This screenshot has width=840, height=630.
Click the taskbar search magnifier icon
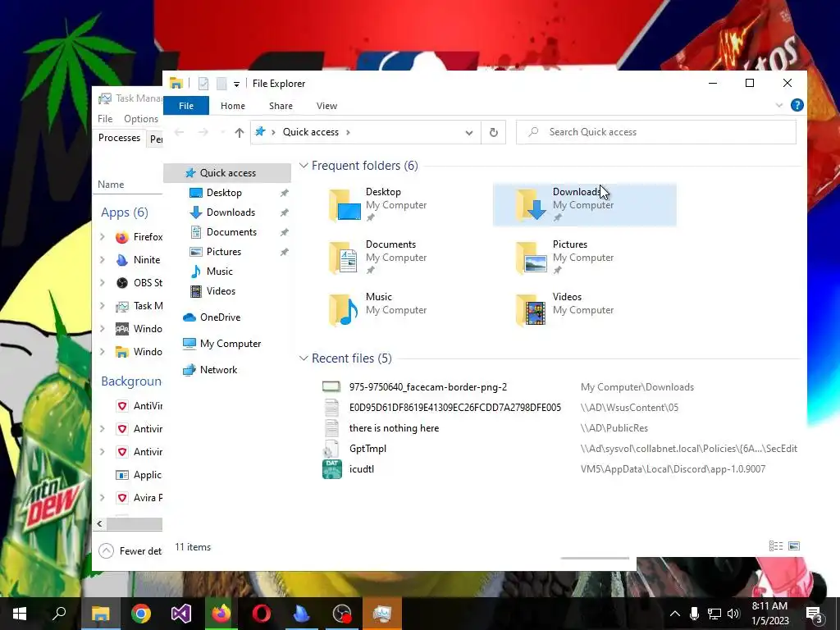pos(59,614)
